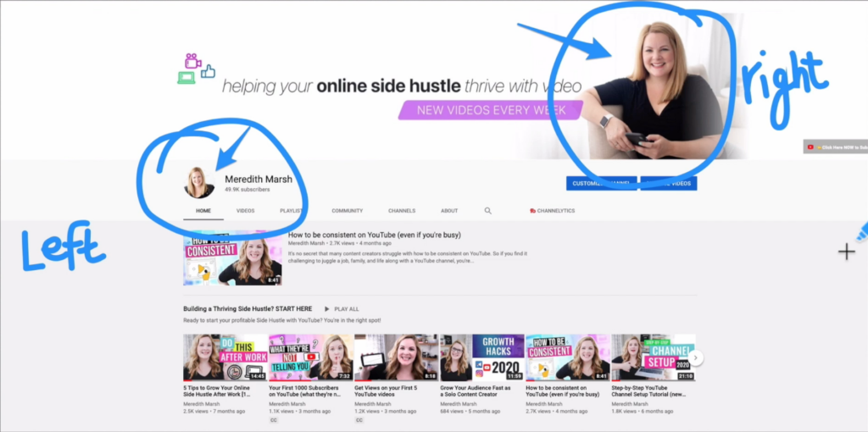Switch to the Home tab
868x432 pixels.
[203, 211]
